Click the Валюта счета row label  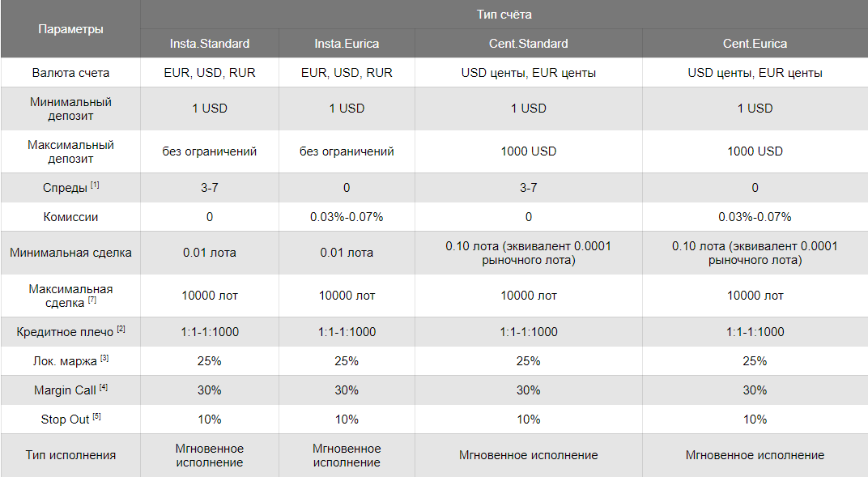coord(71,73)
